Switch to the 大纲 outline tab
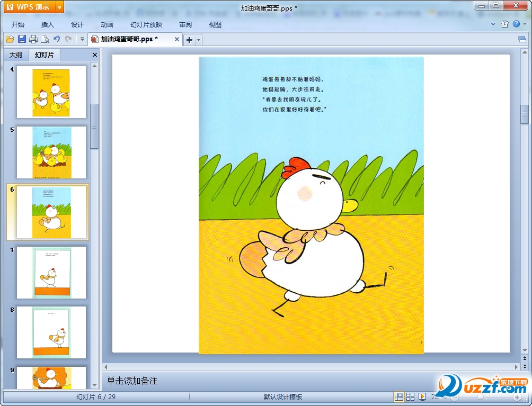Viewport: 532px width, 406px height. coord(15,55)
